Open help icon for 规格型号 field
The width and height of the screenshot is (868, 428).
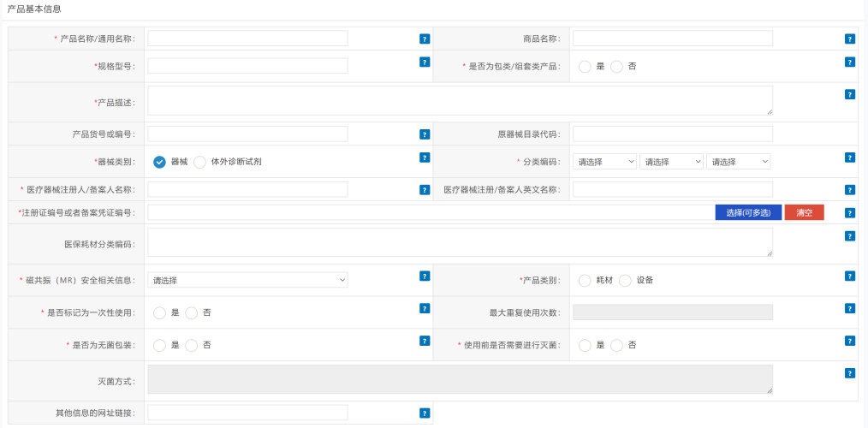(x=425, y=62)
